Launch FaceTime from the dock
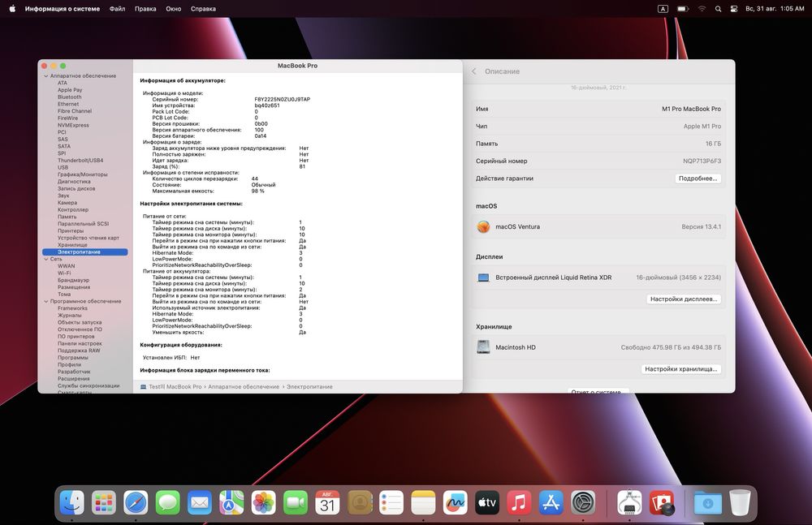Viewport: 812px width, 525px height. [x=296, y=503]
